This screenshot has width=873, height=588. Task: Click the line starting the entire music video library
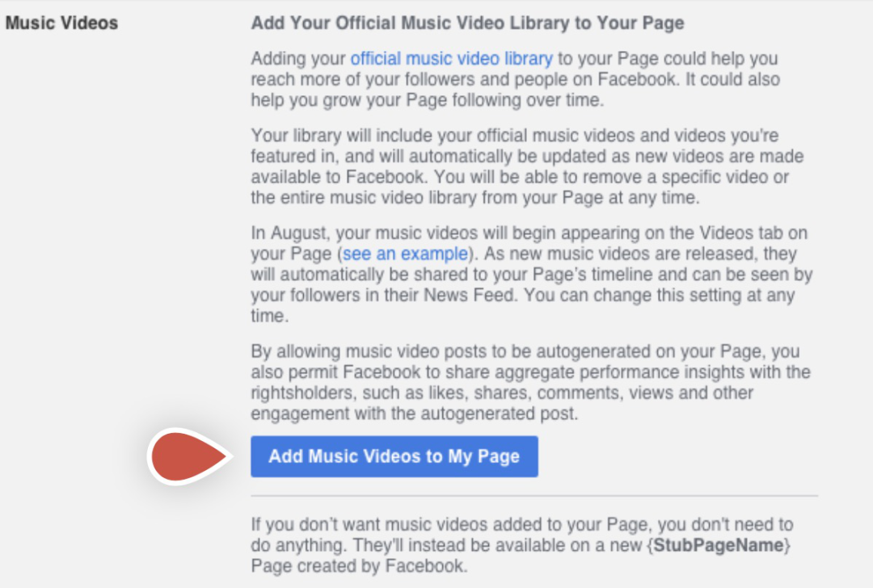[475, 198]
